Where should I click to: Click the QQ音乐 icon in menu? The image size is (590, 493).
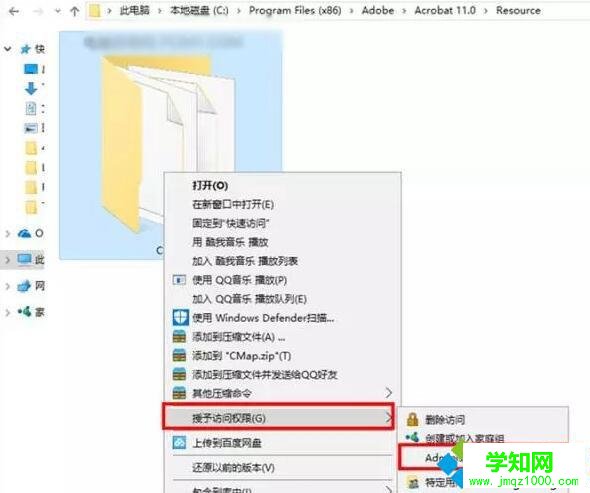[179, 280]
